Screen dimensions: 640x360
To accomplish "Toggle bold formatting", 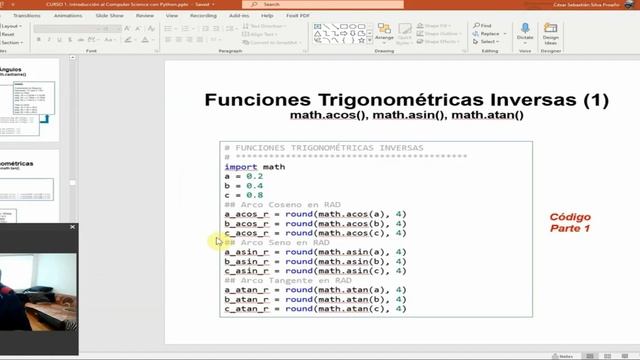I will click(39, 40).
